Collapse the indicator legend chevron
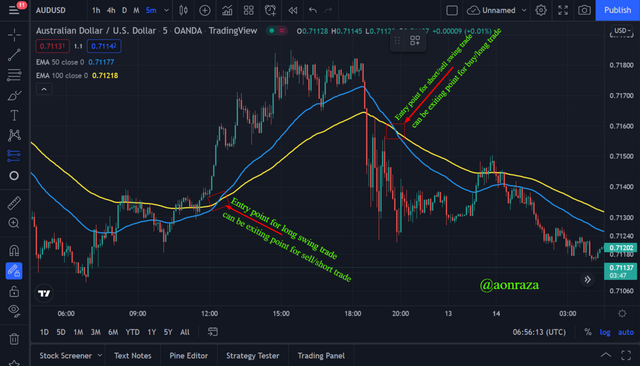This screenshot has height=366, width=640. click(44, 89)
